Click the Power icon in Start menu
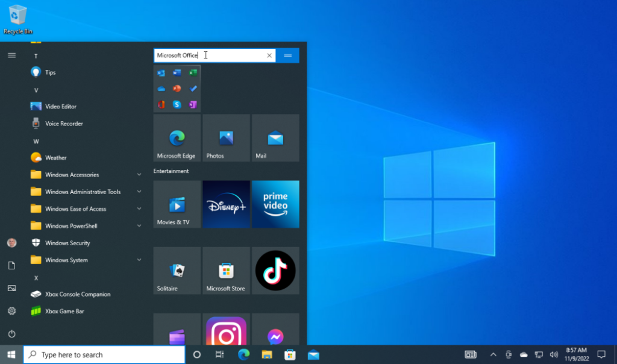This screenshot has height=364, width=617. coord(11,334)
